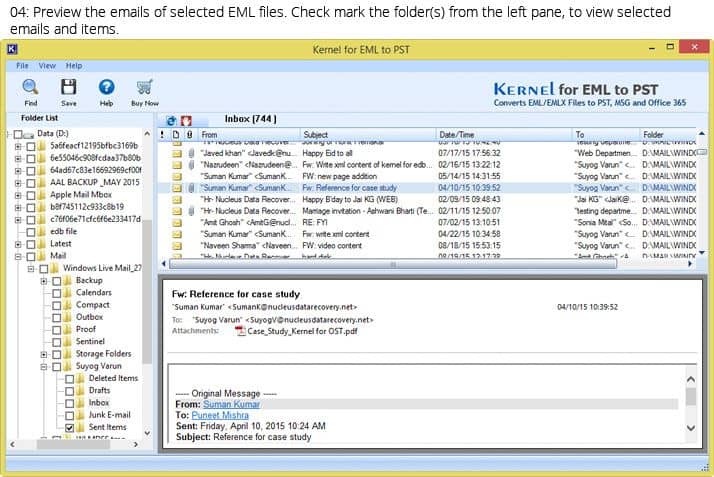The width and height of the screenshot is (714, 477).
Task: Click the Apple Mail Mbox folder icon
Action: (42, 195)
